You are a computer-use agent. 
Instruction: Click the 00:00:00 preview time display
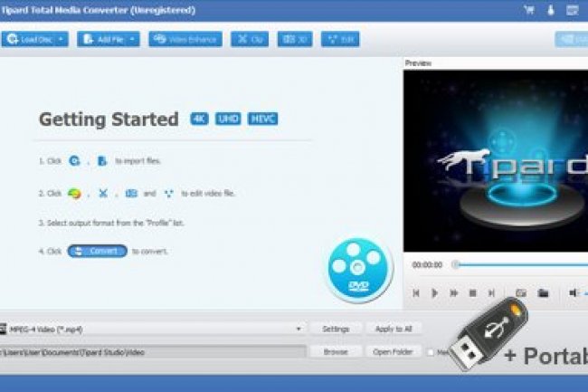[x=427, y=265]
